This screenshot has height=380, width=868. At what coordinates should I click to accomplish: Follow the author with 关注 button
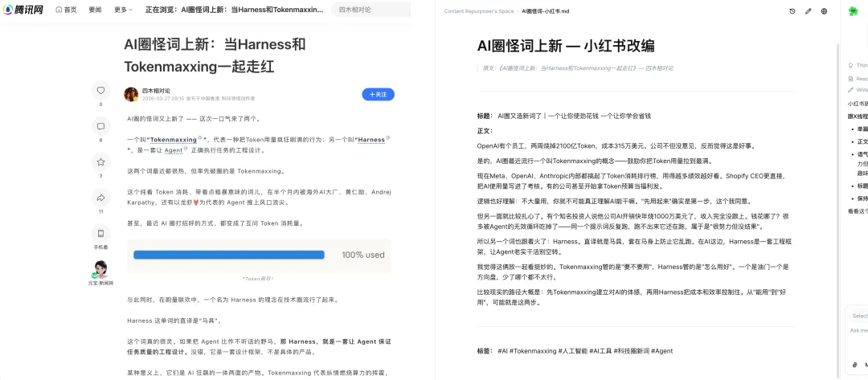378,95
